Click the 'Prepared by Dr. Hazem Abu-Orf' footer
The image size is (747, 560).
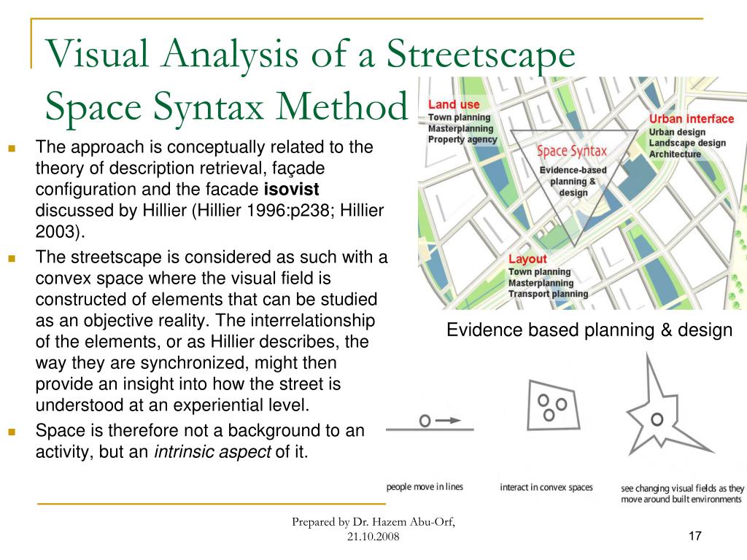click(x=373, y=522)
